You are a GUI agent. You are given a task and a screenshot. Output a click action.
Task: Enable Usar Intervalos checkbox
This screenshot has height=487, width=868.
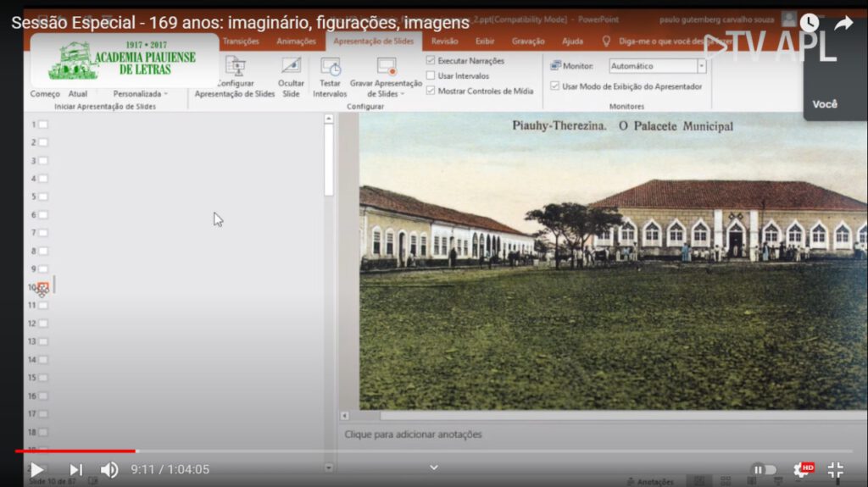pos(431,75)
